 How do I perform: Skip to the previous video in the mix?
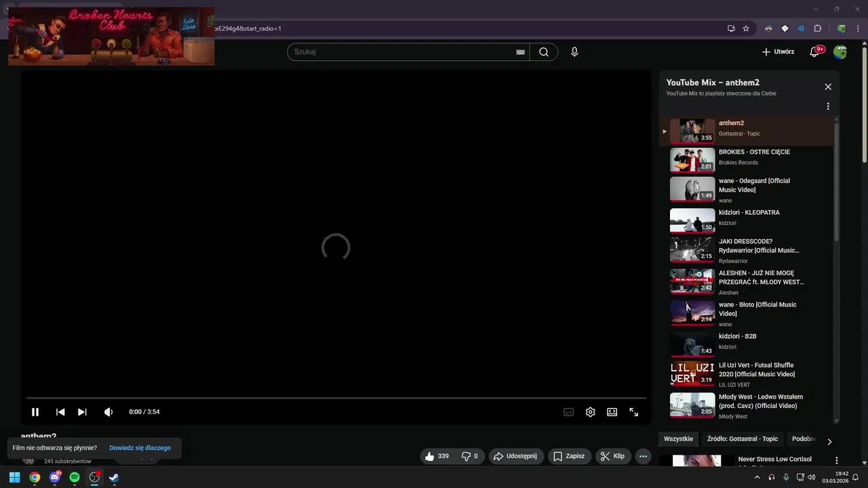click(x=60, y=412)
